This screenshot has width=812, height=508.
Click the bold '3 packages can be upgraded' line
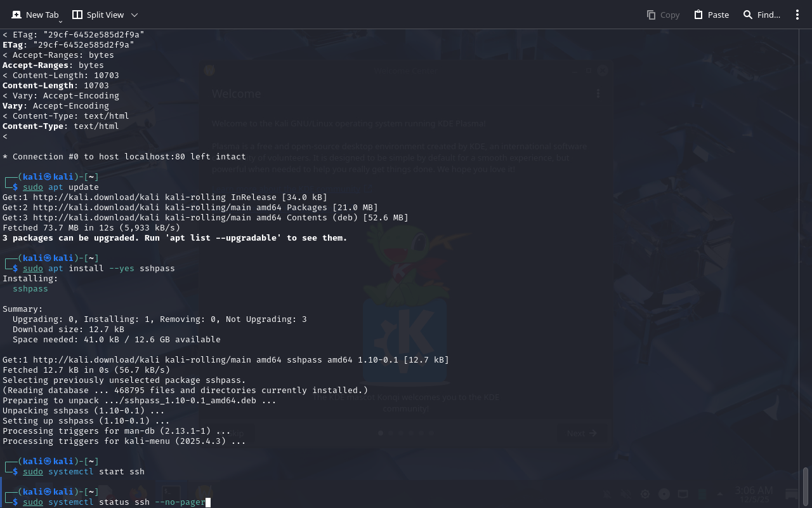[174, 238]
